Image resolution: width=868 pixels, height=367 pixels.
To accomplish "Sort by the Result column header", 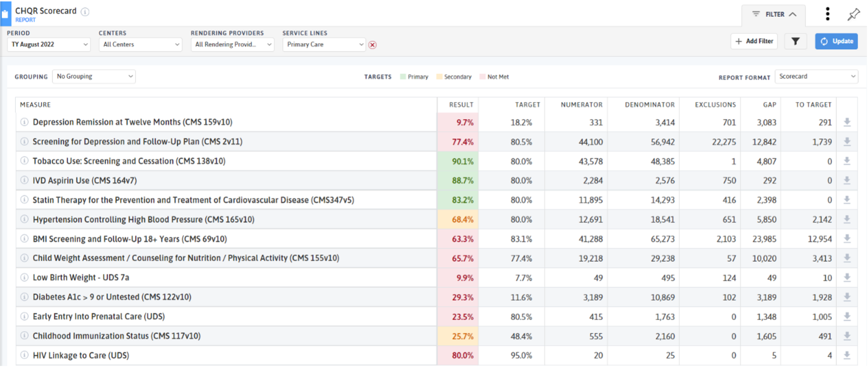I will [461, 105].
